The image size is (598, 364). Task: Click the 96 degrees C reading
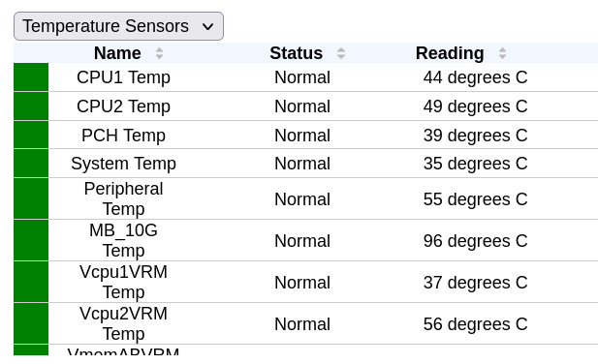click(475, 241)
